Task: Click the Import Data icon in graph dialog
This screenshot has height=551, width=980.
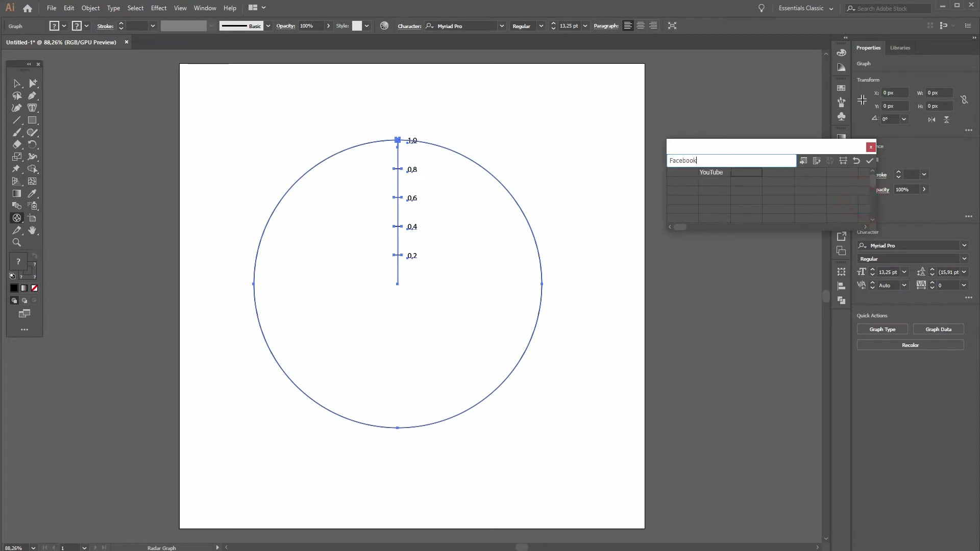Action: point(803,160)
